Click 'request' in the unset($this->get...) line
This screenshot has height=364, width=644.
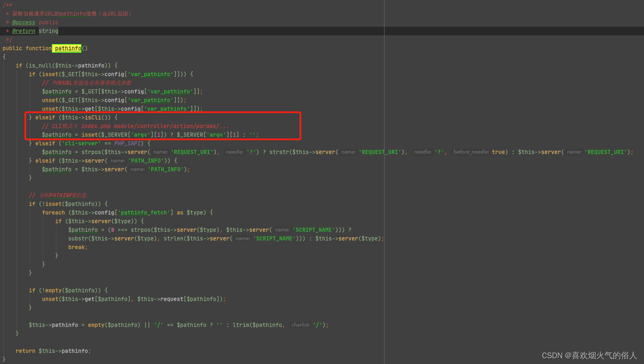click(172, 299)
